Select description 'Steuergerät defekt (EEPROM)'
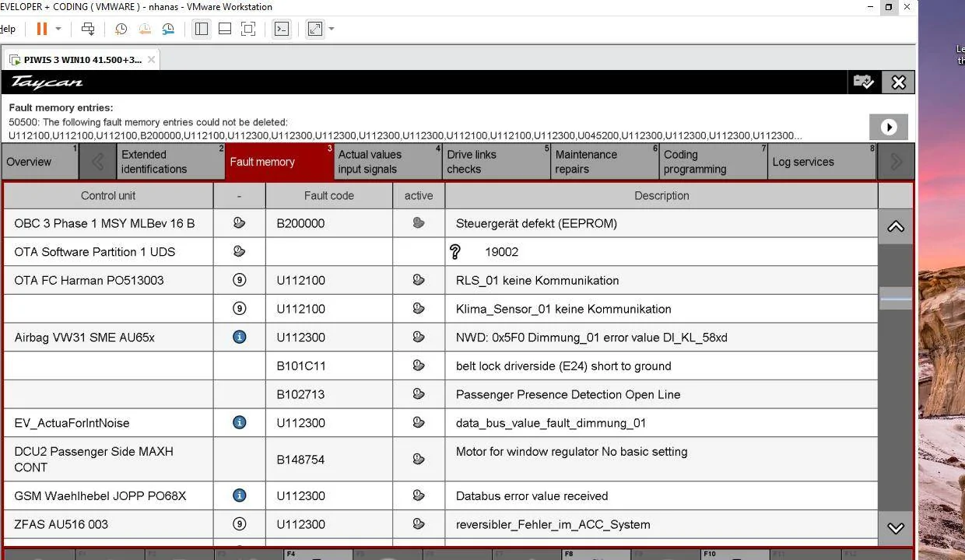Image resolution: width=965 pixels, height=560 pixels. (x=536, y=223)
